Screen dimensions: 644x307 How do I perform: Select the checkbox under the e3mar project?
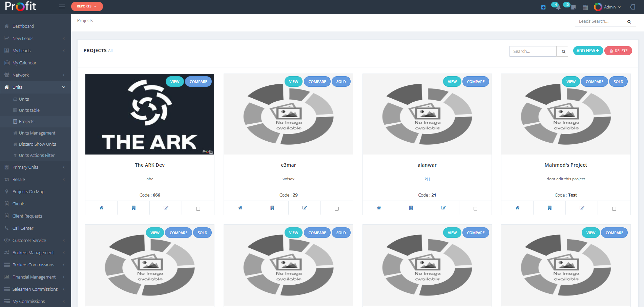pyautogui.click(x=337, y=208)
